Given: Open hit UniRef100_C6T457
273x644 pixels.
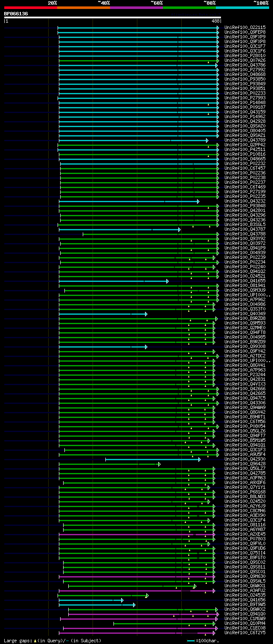Looking at the screenshot, I should click(245, 168).
